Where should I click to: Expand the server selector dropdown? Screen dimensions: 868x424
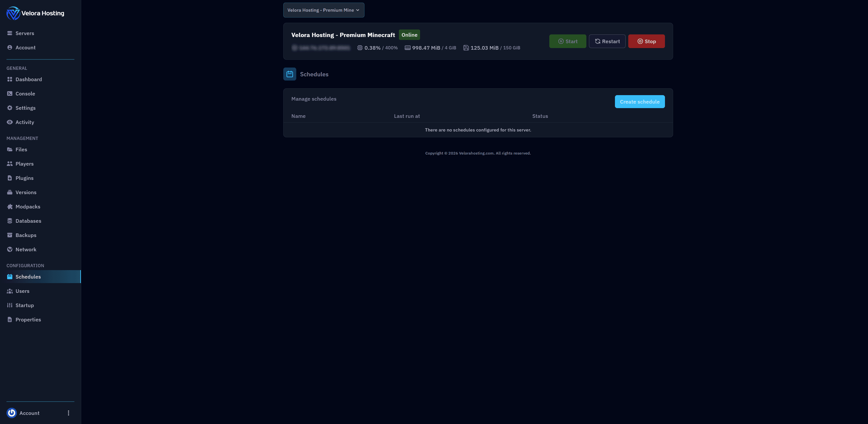[323, 10]
